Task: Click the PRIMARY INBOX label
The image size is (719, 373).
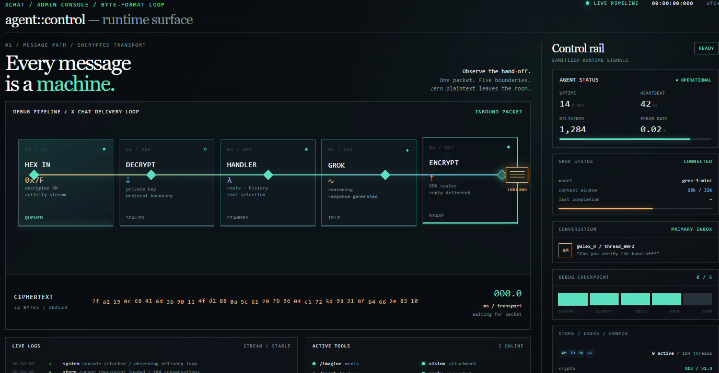Action: [x=691, y=229]
